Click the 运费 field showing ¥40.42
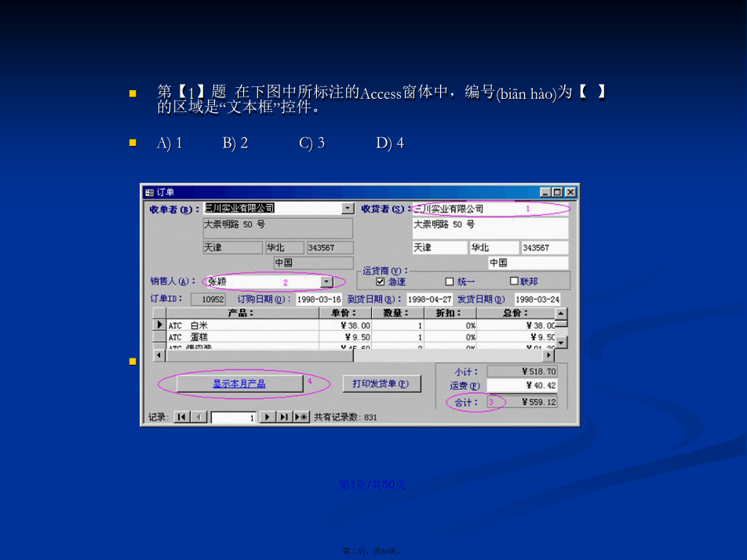This screenshot has width=747, height=560. coord(522,385)
